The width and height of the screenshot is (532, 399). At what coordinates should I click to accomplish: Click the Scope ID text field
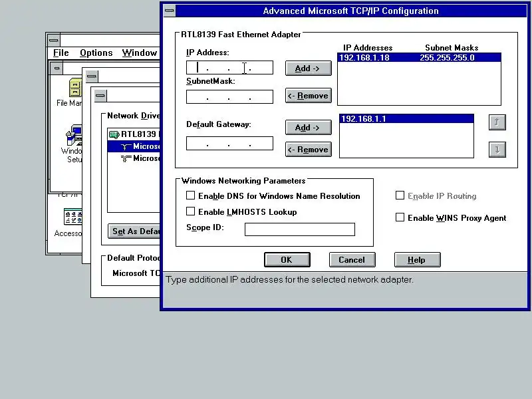(x=300, y=229)
